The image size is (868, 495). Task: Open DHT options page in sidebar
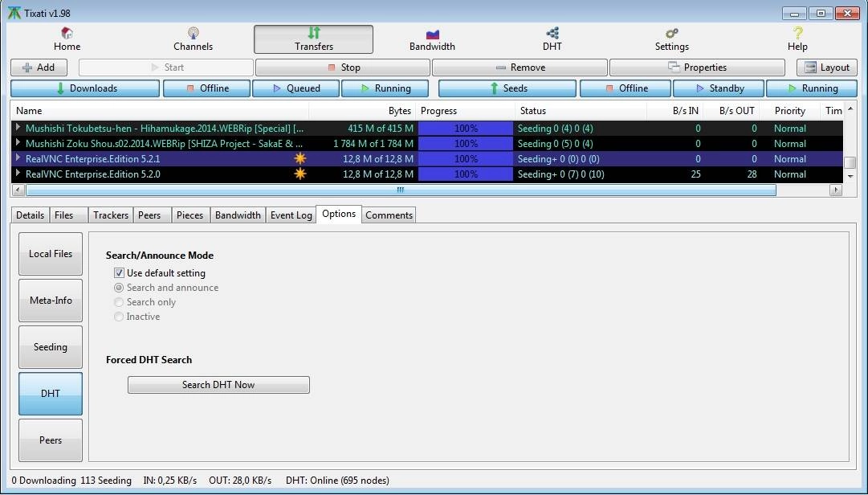pos(51,393)
